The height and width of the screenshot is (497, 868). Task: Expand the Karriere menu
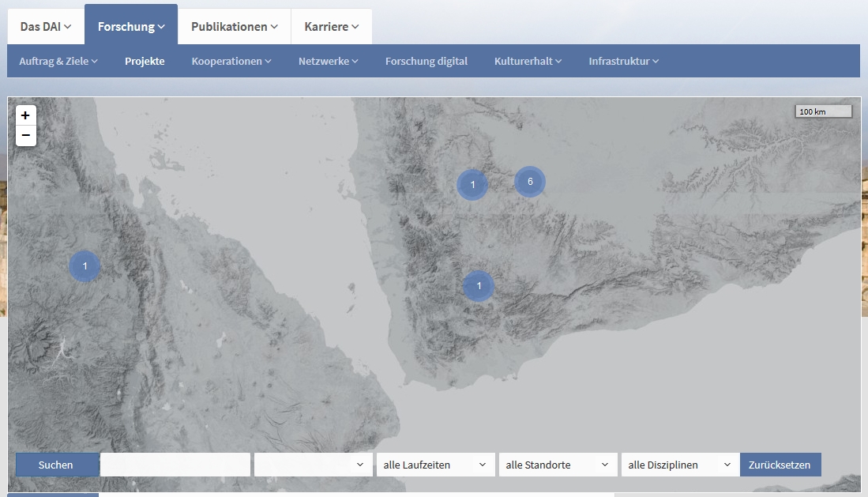click(x=332, y=27)
